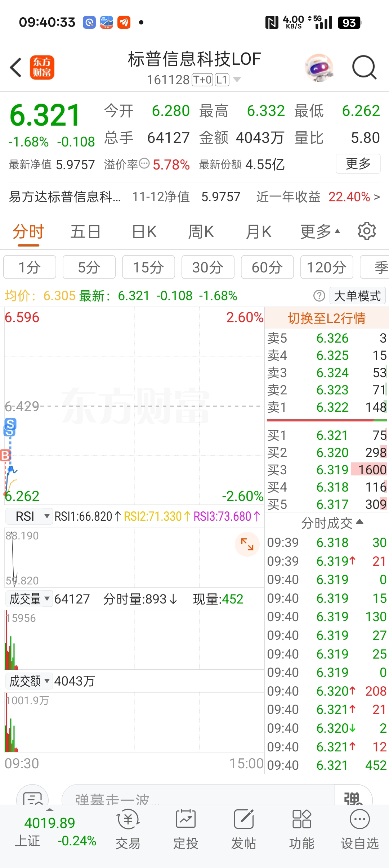
Task: Tap the back arrow icon
Action: click(16, 67)
